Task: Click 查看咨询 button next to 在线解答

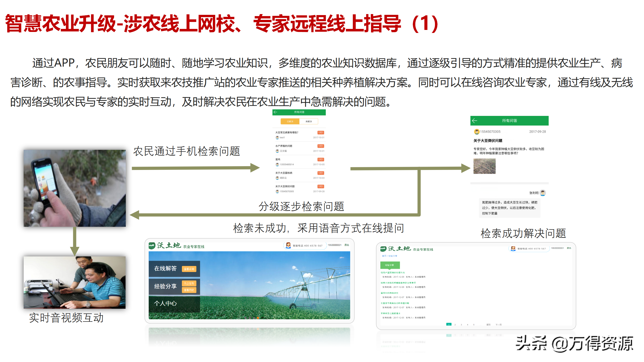Action: [x=189, y=269]
